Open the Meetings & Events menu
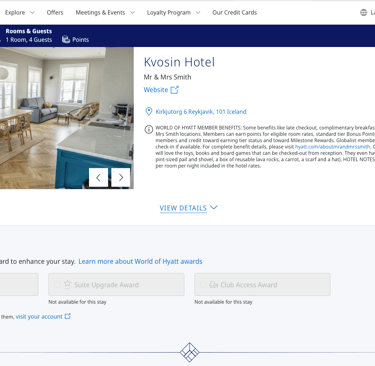This screenshot has height=366, width=375. 100,13
